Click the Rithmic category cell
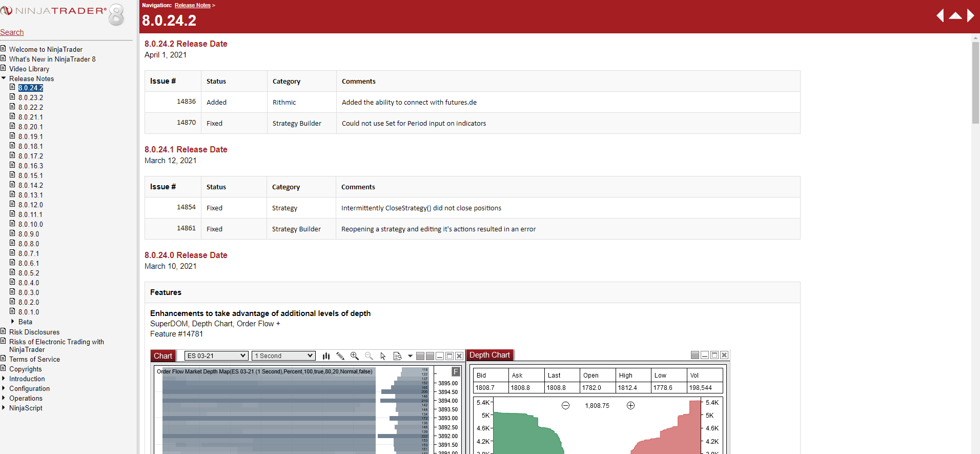 (302, 102)
